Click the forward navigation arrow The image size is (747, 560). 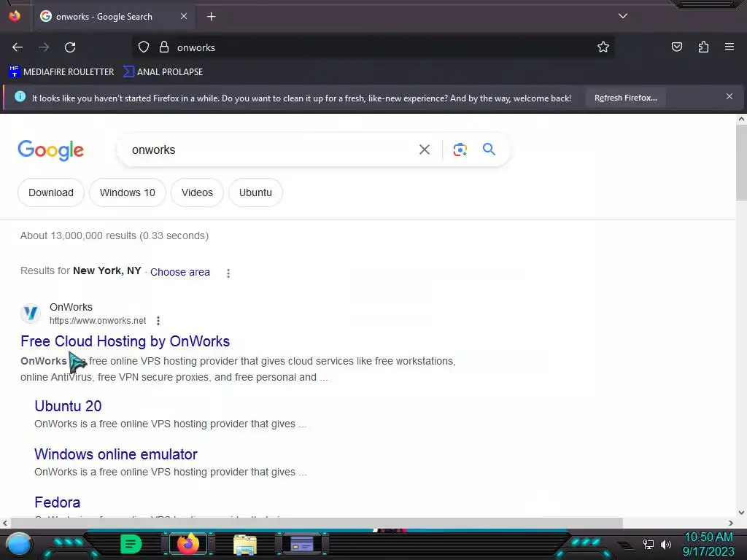(44, 47)
